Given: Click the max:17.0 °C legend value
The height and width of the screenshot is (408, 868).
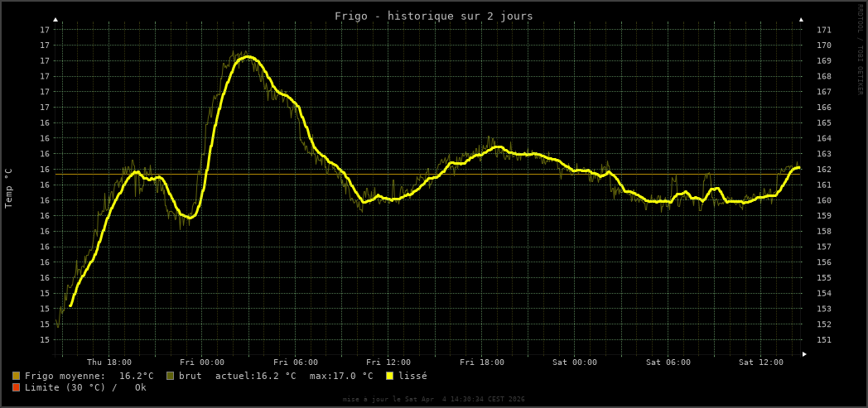Looking at the screenshot, I should click(x=340, y=376).
